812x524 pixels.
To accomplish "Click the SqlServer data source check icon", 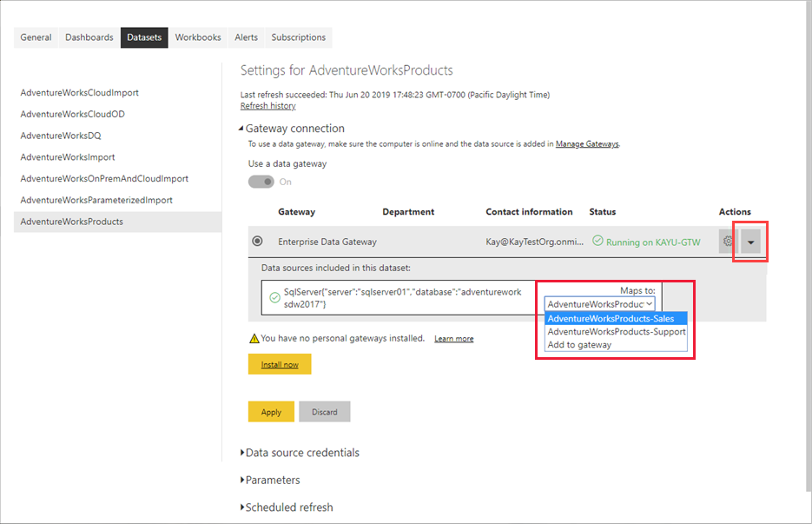I will [274, 298].
